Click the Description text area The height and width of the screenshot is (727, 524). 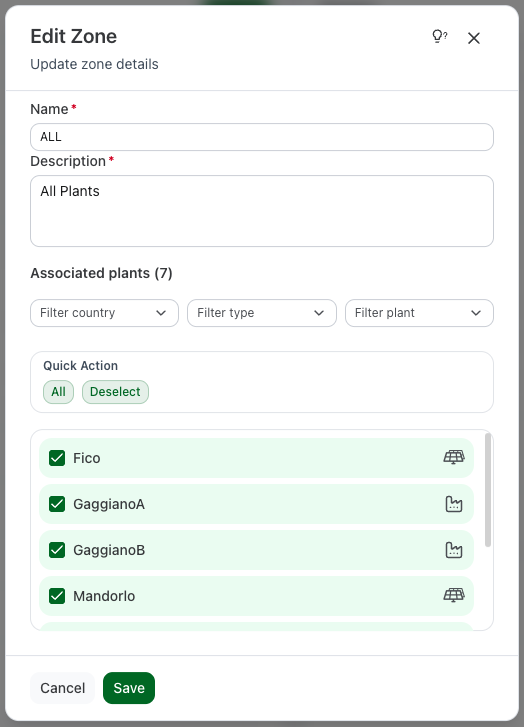pyautogui.click(x=262, y=211)
